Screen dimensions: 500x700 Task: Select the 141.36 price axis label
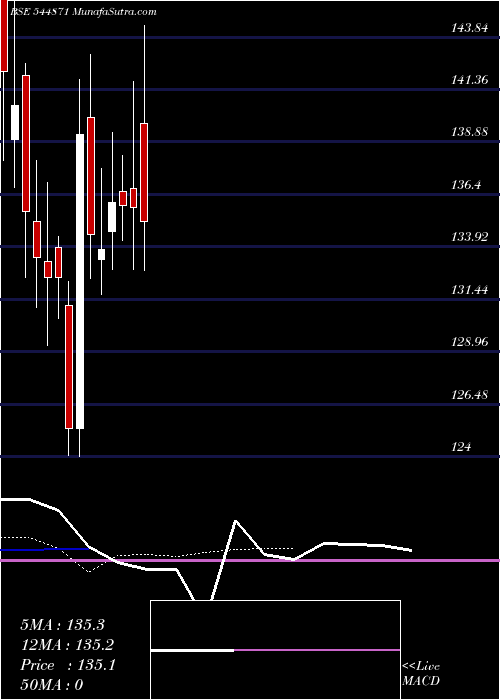pyautogui.click(x=470, y=80)
